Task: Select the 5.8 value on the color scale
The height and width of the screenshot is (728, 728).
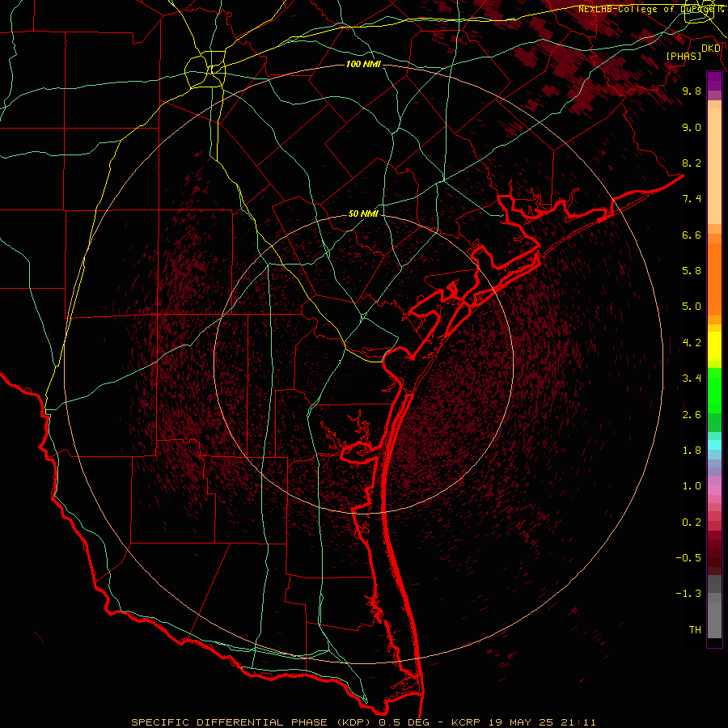Action: coord(692,271)
